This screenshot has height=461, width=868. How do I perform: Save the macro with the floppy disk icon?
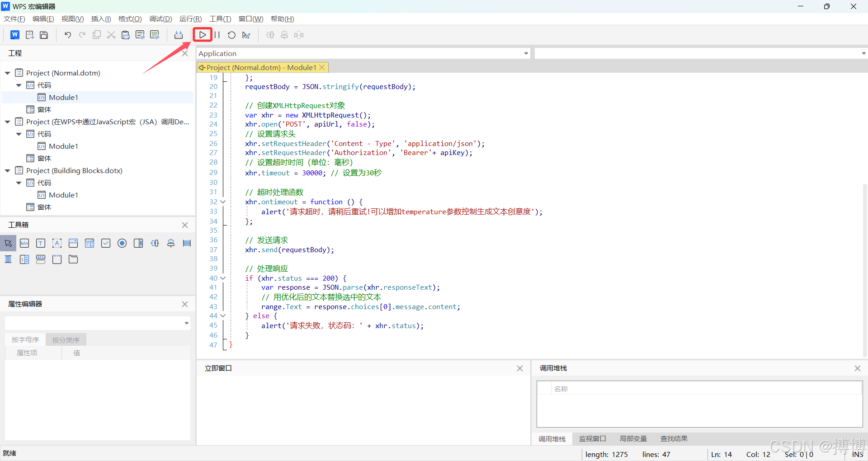pyautogui.click(x=44, y=35)
